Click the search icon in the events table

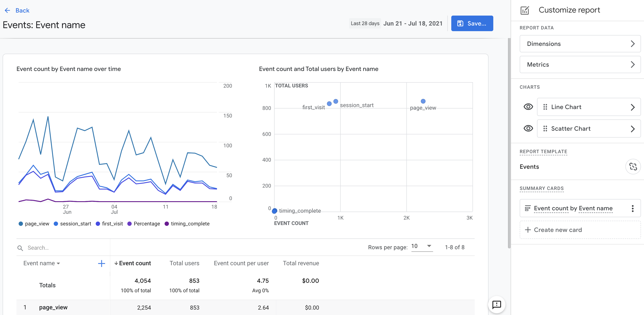click(x=20, y=248)
